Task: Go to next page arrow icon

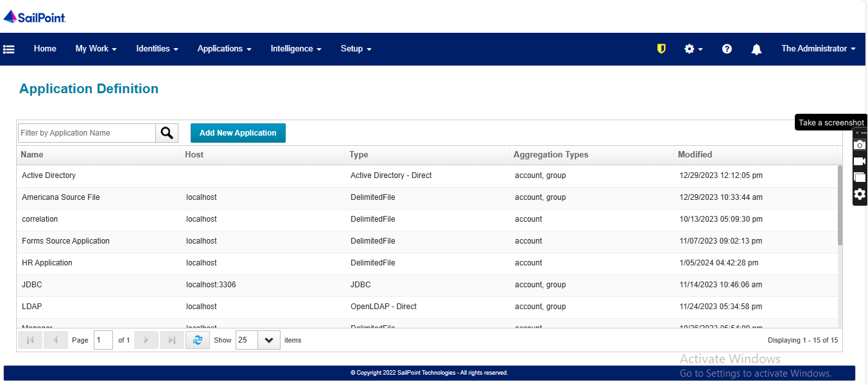Action: [x=146, y=340]
